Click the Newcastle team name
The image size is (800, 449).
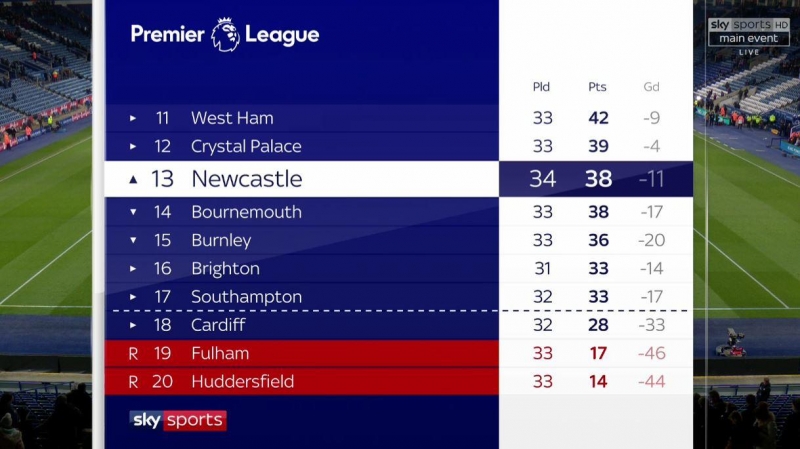point(246,179)
